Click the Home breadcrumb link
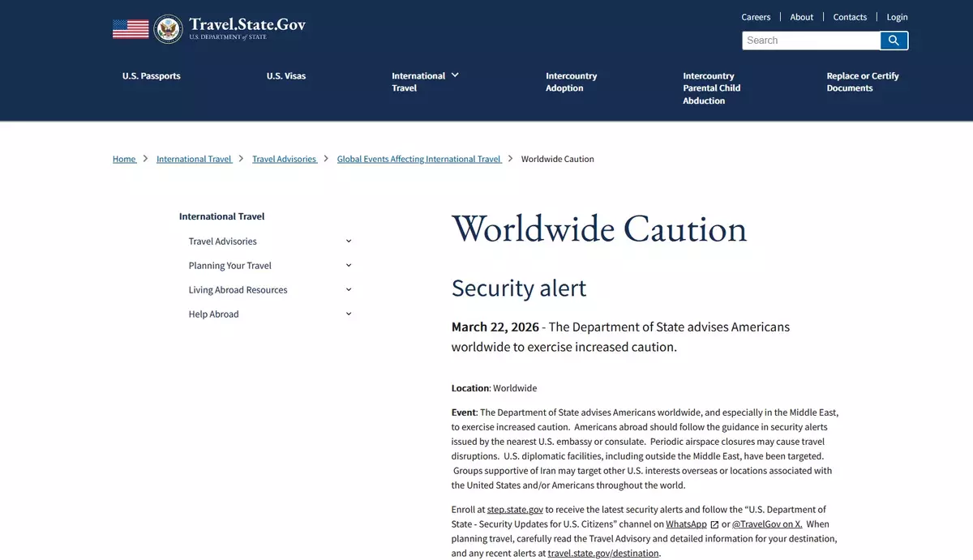This screenshot has width=973, height=560. point(124,160)
